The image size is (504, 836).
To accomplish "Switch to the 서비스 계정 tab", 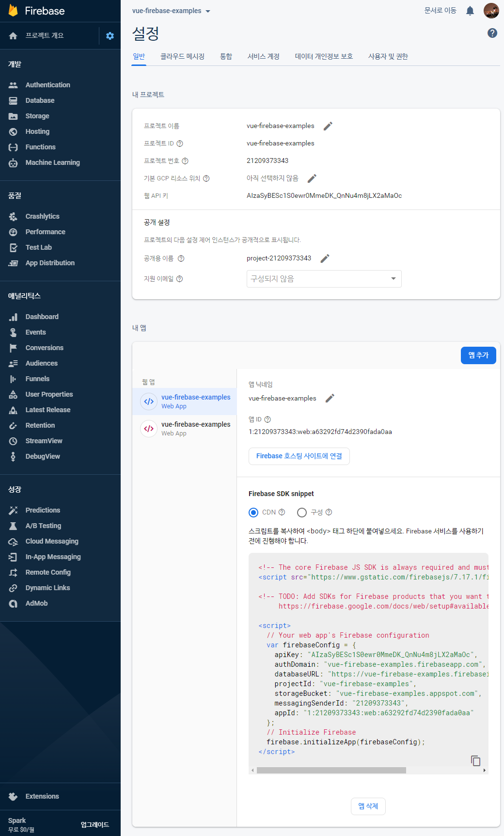I will tap(264, 56).
